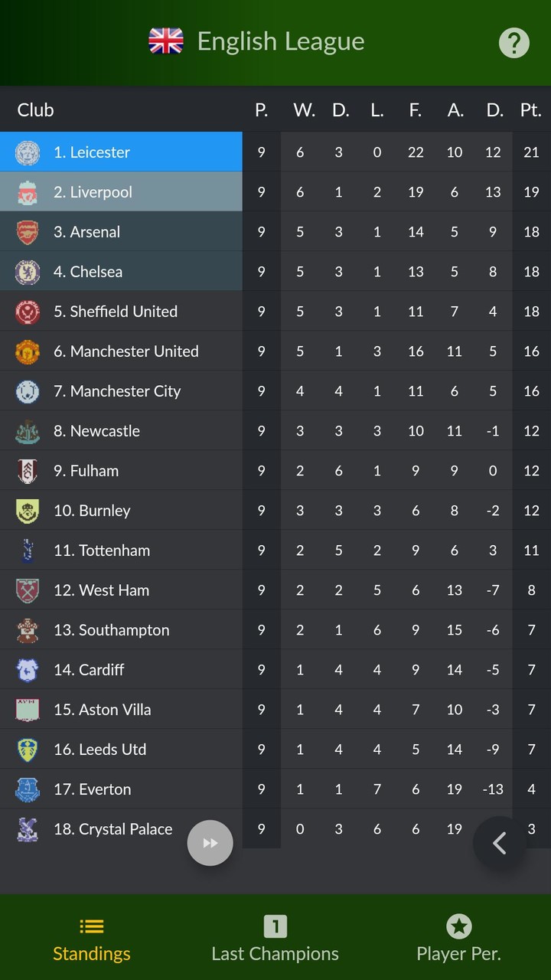Tap the Manchester United crest
The image size is (551, 980).
pos(28,351)
